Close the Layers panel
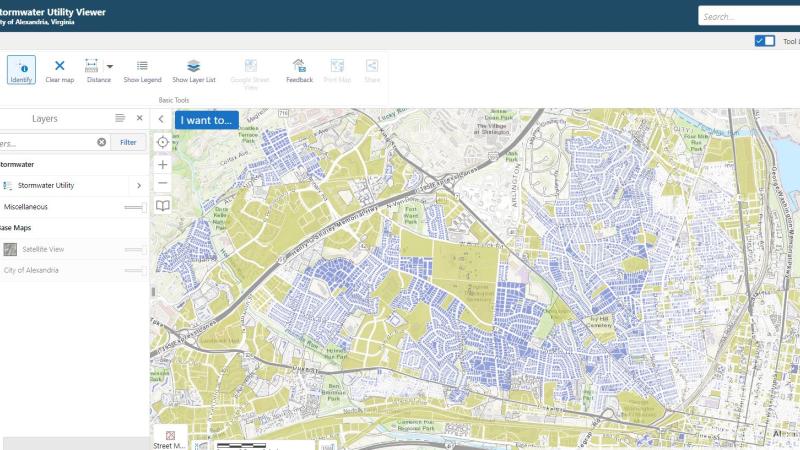The height and width of the screenshot is (450, 800). tap(140, 118)
